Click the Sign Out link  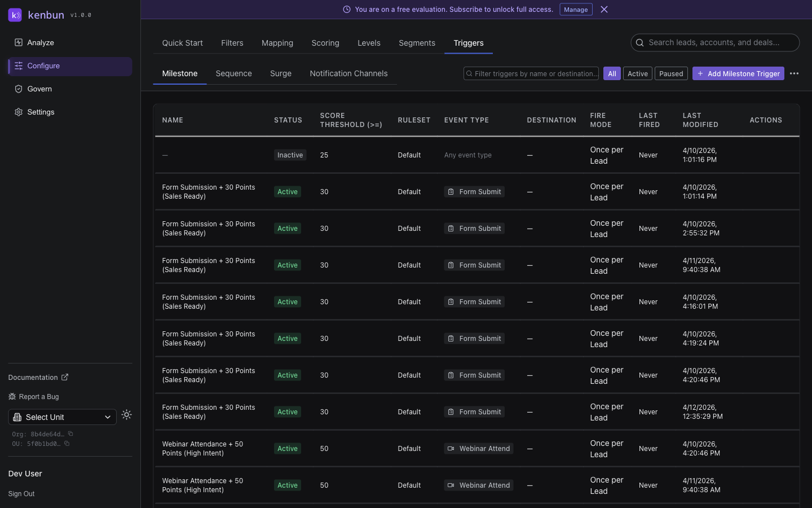21,494
